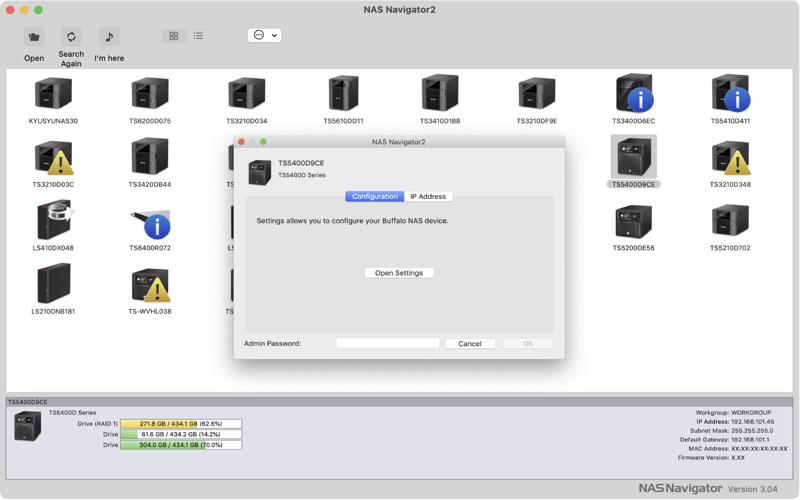The width and height of the screenshot is (800, 500).
Task: Focus the Admin Password input field
Action: click(x=388, y=343)
